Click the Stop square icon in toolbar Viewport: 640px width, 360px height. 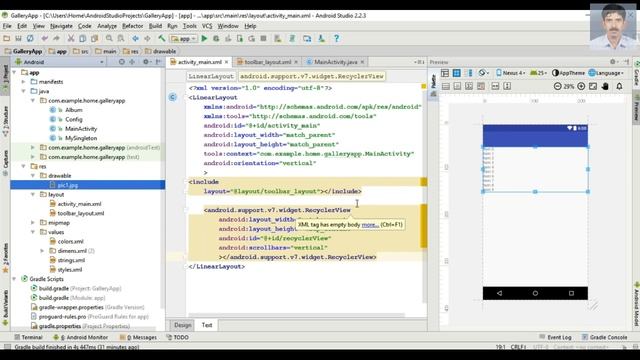(x=264, y=38)
